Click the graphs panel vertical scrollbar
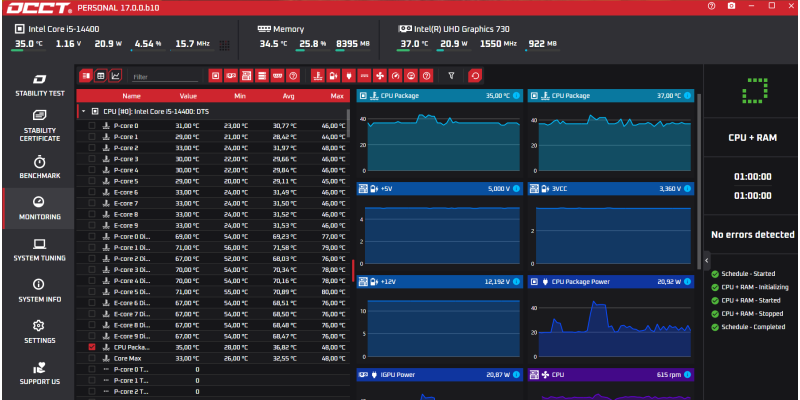This screenshot has height=400, width=800. click(x=699, y=181)
